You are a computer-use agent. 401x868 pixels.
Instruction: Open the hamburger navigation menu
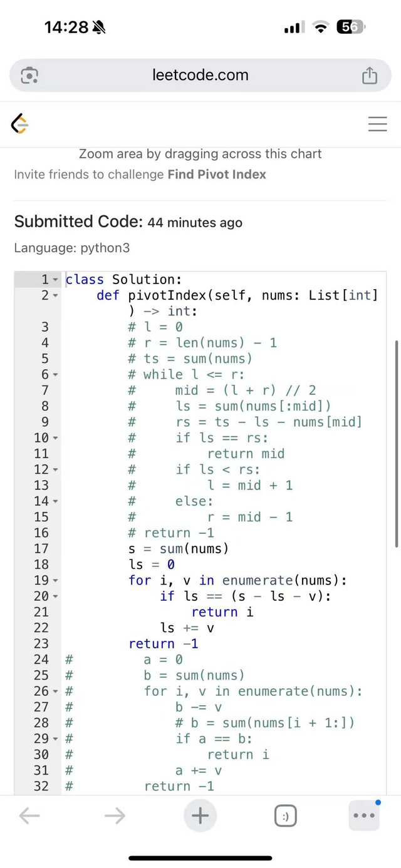click(x=377, y=124)
